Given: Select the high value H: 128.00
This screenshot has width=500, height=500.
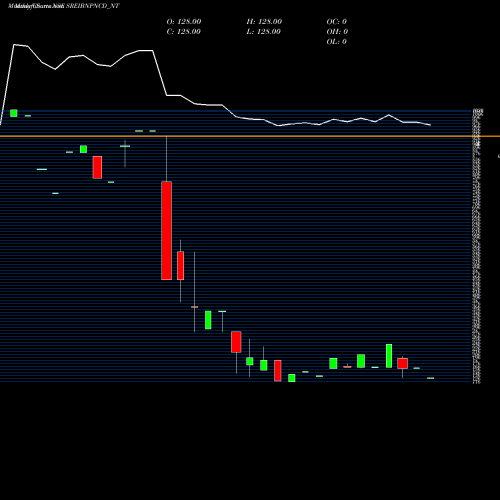Looking at the screenshot, I should (x=264, y=21).
